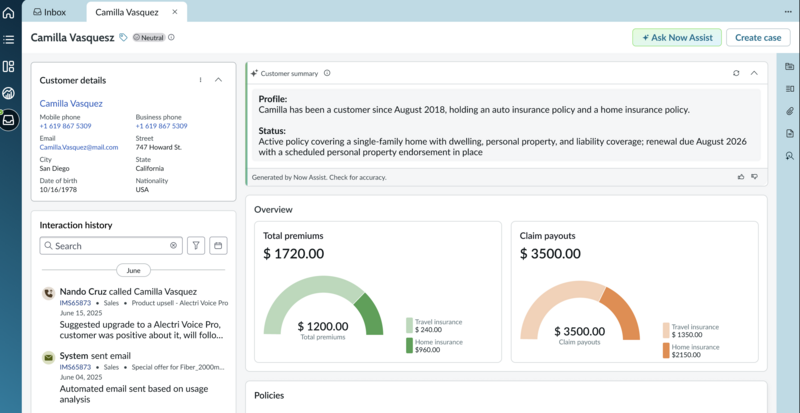Click the Travel insurance light green swatch
Viewport: 800px width, 413px height.
click(x=409, y=325)
